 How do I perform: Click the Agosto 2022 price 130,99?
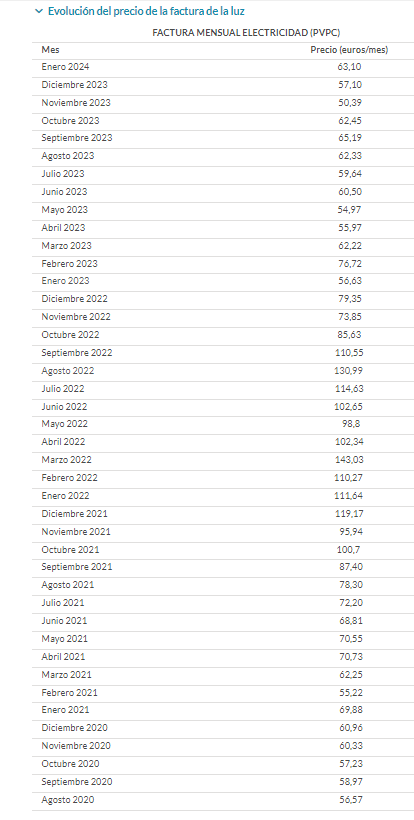coord(349,371)
